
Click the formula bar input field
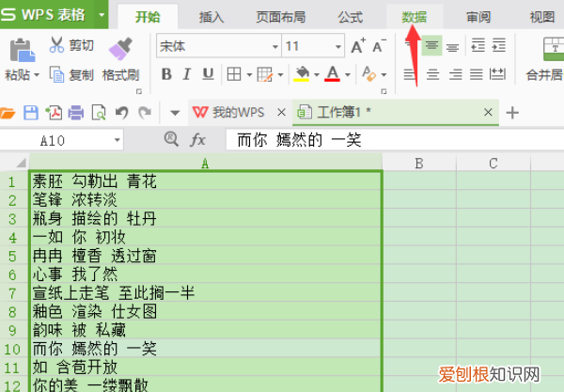coord(395,140)
